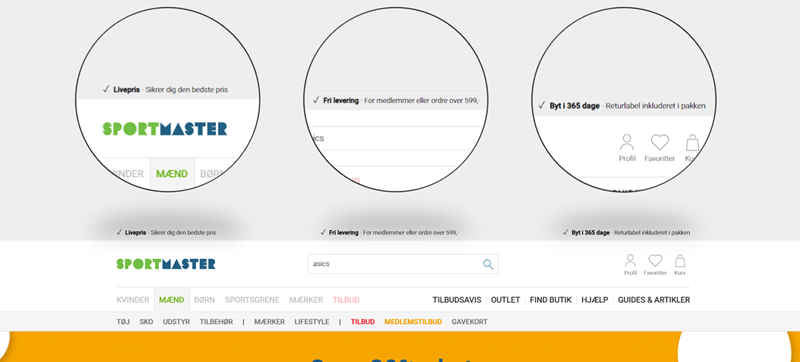
Task: Select LIFESTYLE in the sub-navigation
Action: click(x=312, y=322)
